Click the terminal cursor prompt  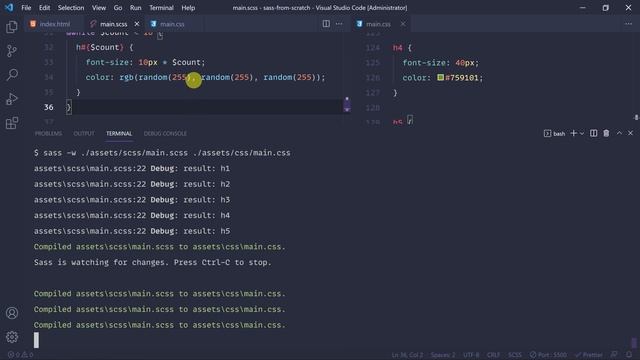(36, 340)
